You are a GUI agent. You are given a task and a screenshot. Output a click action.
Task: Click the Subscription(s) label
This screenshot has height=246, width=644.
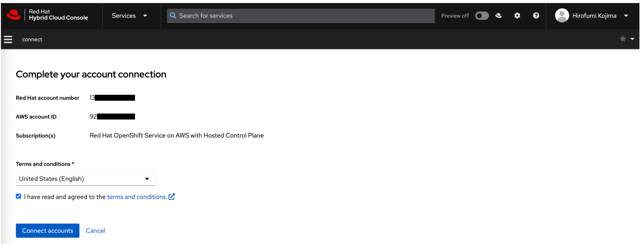tap(36, 136)
